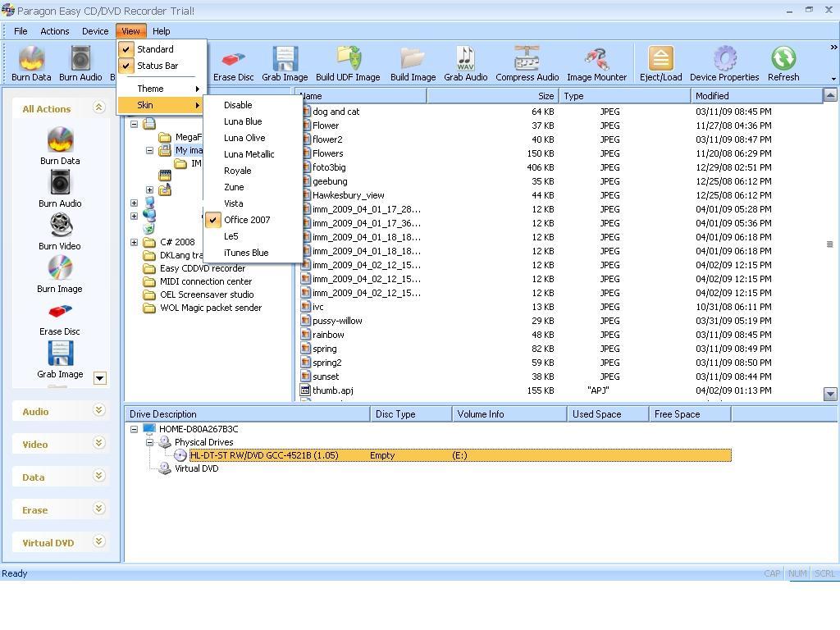
Task: Choose Burn Data in All Actions panel
Action: [x=60, y=140]
